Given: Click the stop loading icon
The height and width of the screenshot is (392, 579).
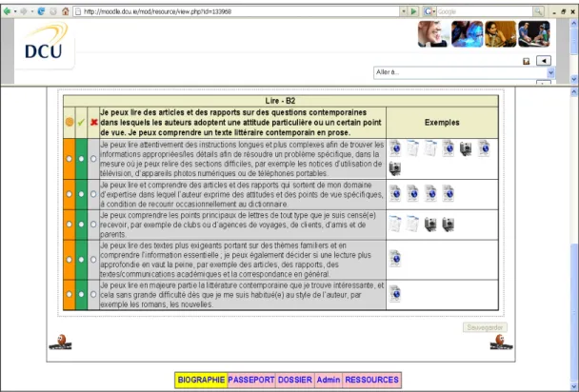Looking at the screenshot, I should (x=53, y=11).
